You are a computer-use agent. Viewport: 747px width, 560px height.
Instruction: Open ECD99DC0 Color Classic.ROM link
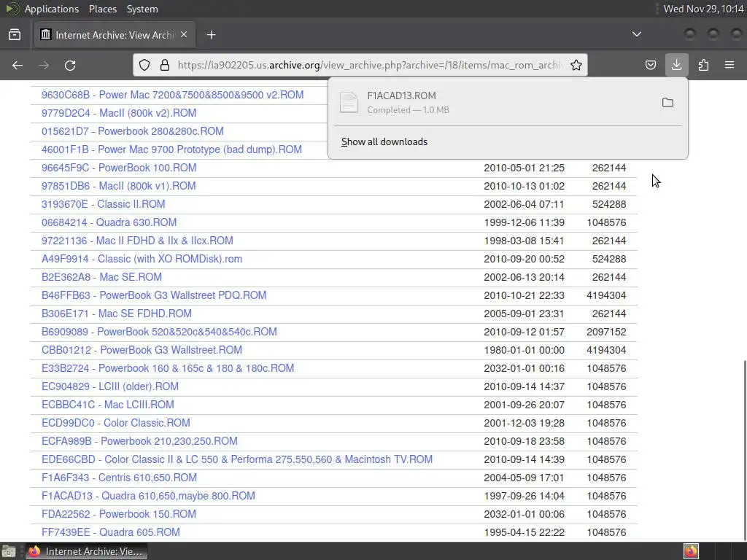pyautogui.click(x=116, y=423)
